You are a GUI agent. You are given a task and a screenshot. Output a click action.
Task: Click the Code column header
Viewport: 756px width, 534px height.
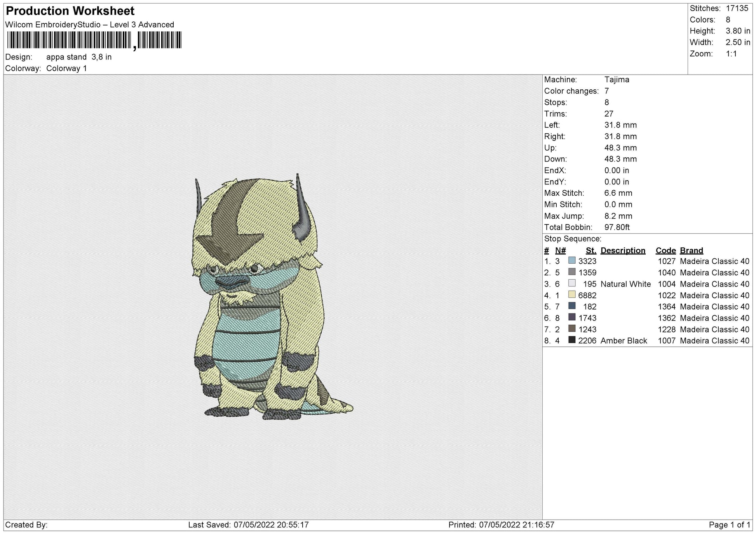click(665, 250)
